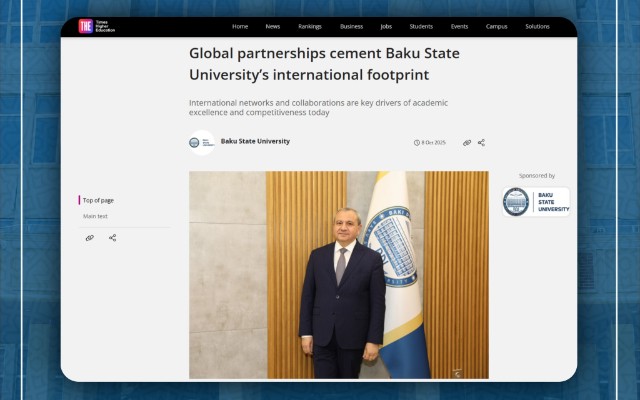Select Campus in the top navigation
Viewport: 640px width, 400px height.
(x=496, y=27)
